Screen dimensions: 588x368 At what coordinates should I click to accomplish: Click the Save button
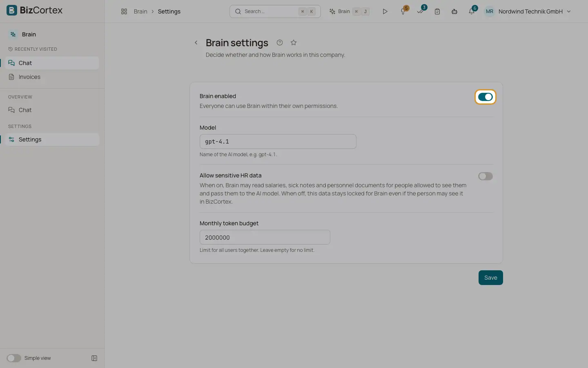pos(491,278)
